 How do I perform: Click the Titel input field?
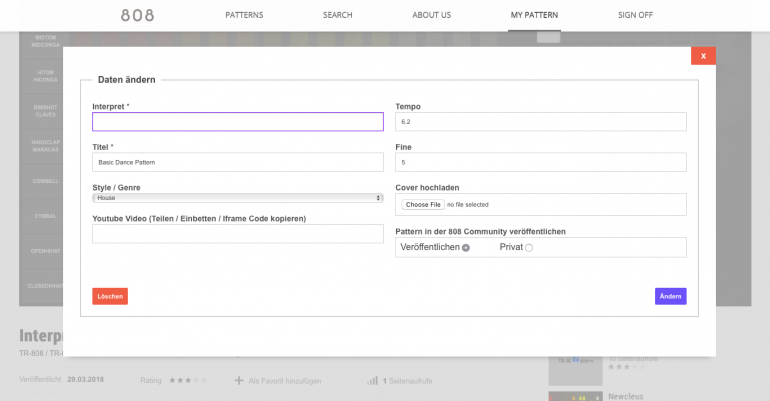(x=237, y=162)
